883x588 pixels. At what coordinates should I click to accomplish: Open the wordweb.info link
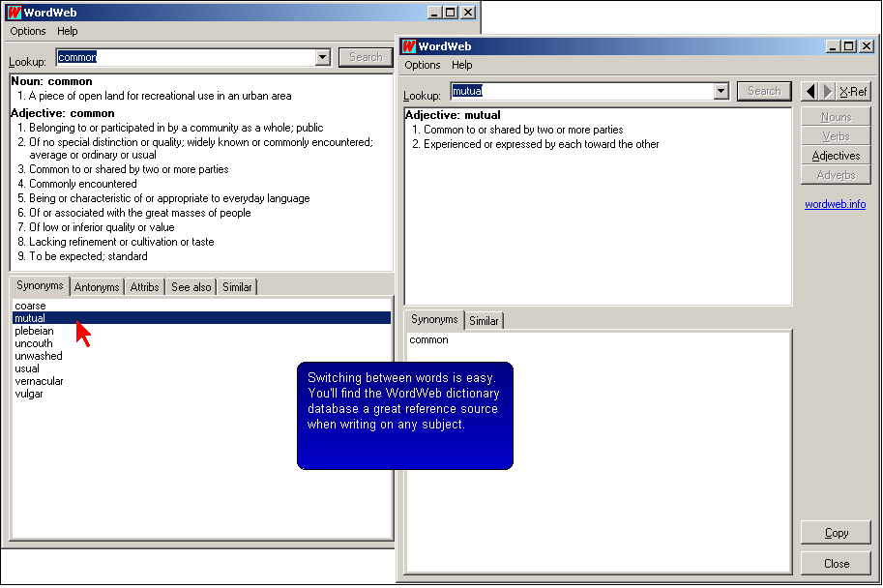[x=835, y=204]
